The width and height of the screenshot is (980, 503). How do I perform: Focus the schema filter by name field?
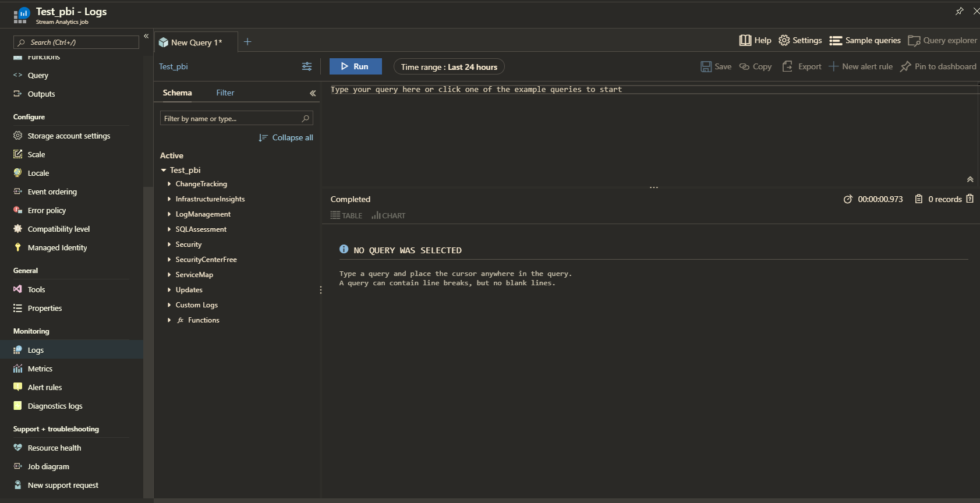click(236, 118)
